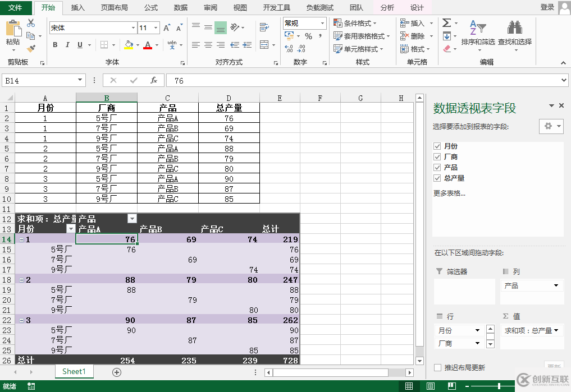The width and height of the screenshot is (571, 392).
Task: Open the Name Box dropdown
Action: pyautogui.click(x=80, y=80)
